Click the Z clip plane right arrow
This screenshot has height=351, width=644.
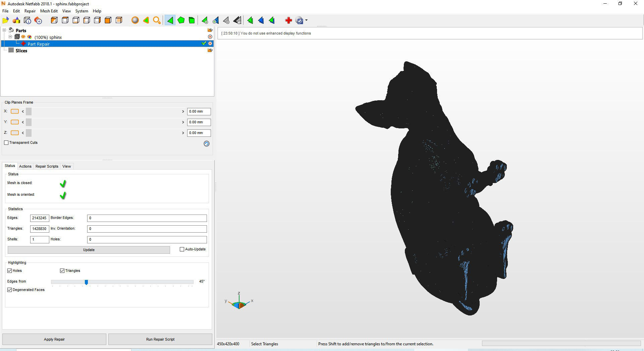click(x=183, y=133)
